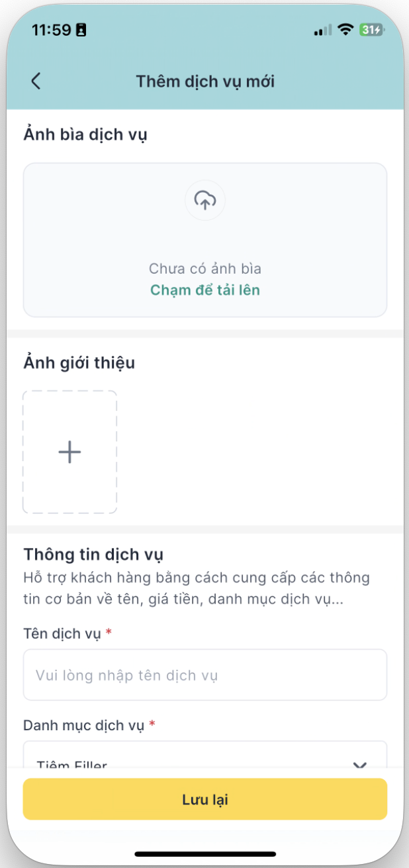409x868 pixels.
Task: Click the 11:59 clock in status bar
Action: [x=50, y=30]
